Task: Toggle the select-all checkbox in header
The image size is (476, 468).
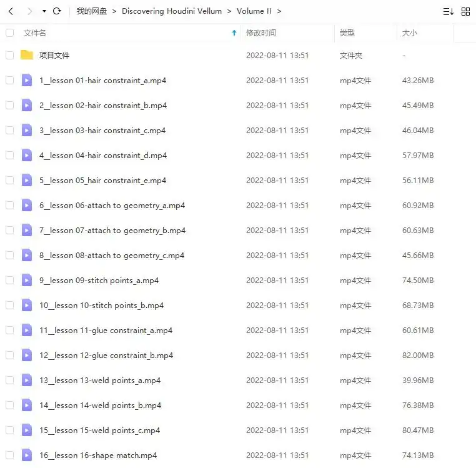Action: coord(10,32)
